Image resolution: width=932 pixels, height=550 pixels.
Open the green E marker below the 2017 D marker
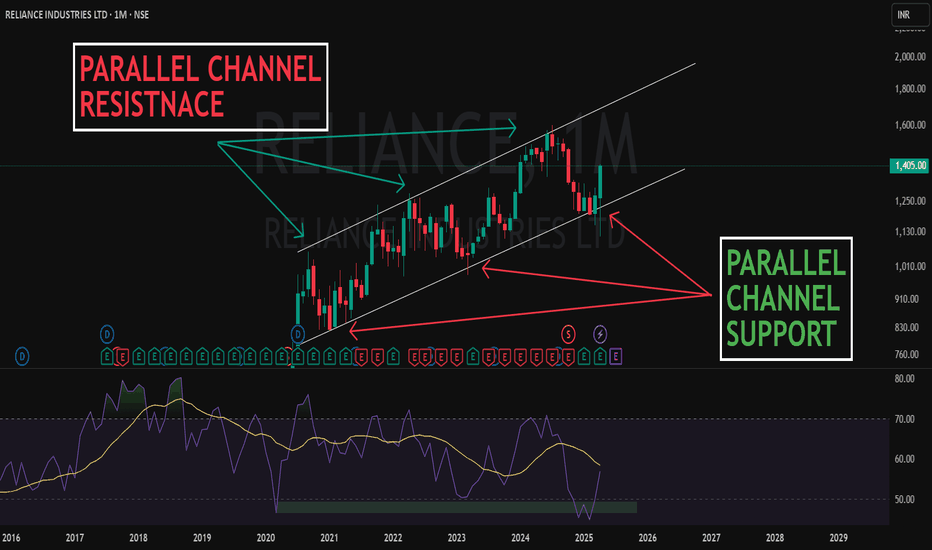[107, 357]
